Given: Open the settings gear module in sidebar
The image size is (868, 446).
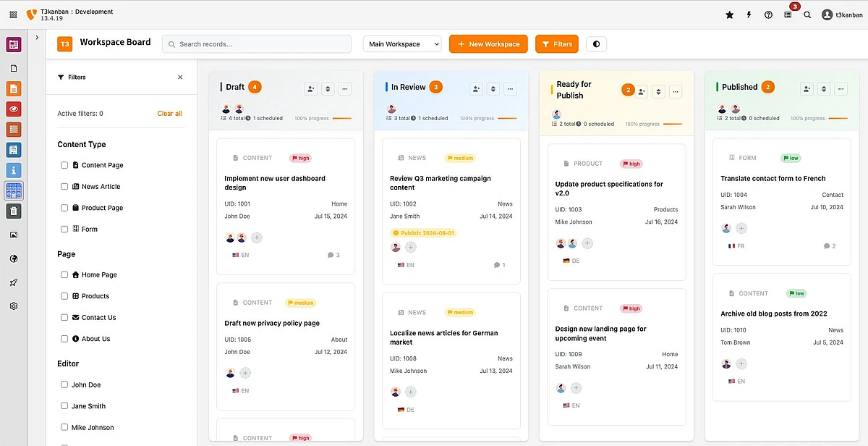Looking at the screenshot, I should coord(14,306).
